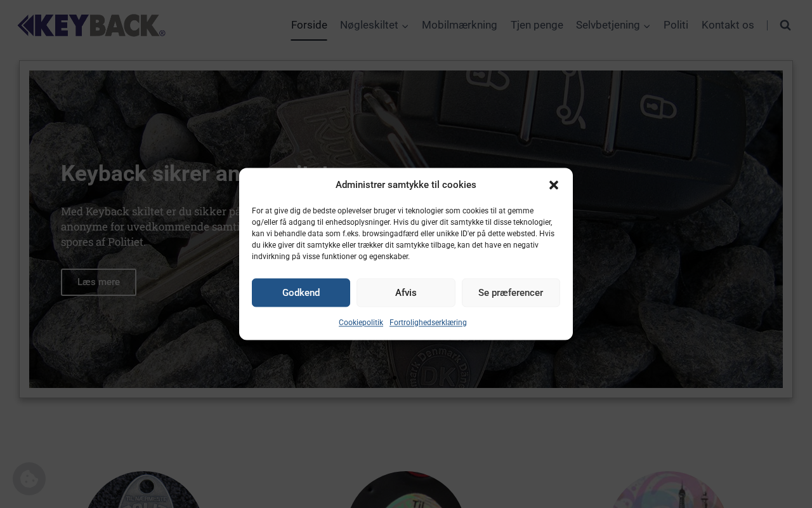Image resolution: width=812 pixels, height=508 pixels.
Task: Open the Se præferencer cookie options
Action: coord(511,293)
